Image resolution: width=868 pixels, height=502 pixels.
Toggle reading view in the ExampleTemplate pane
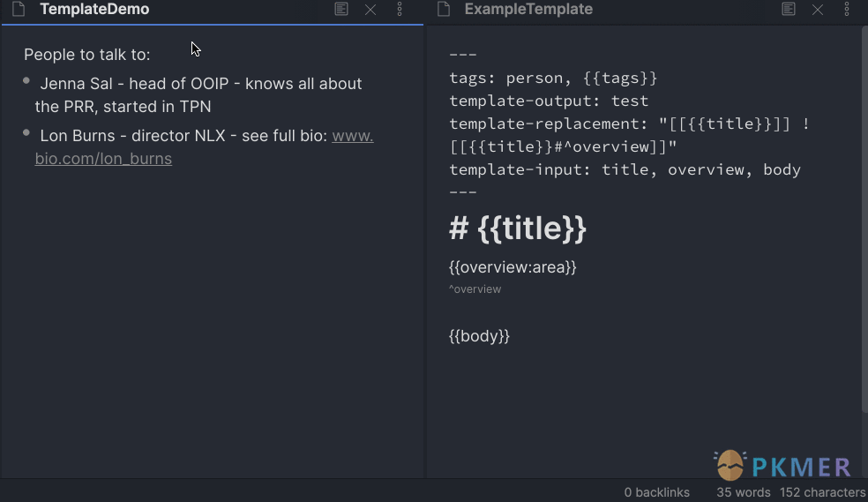pos(789,10)
